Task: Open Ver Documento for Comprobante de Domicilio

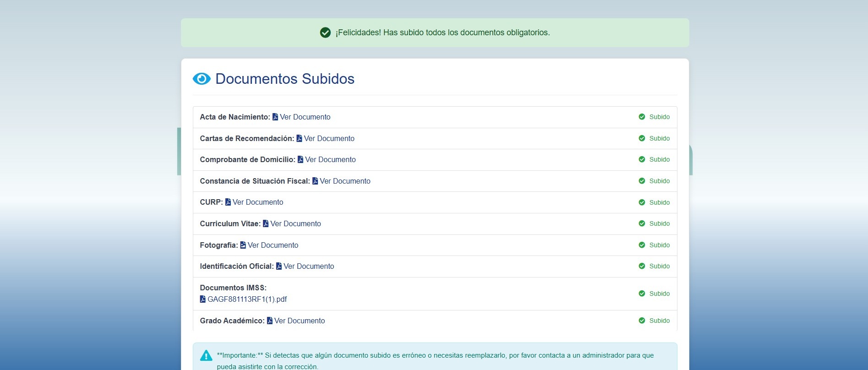Action: pos(330,160)
